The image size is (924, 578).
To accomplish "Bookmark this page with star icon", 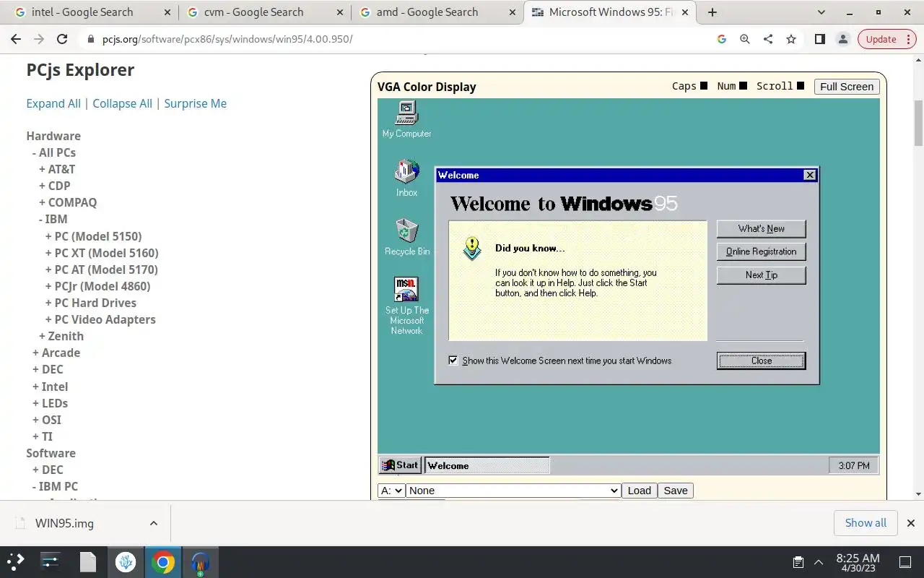I will click(791, 39).
